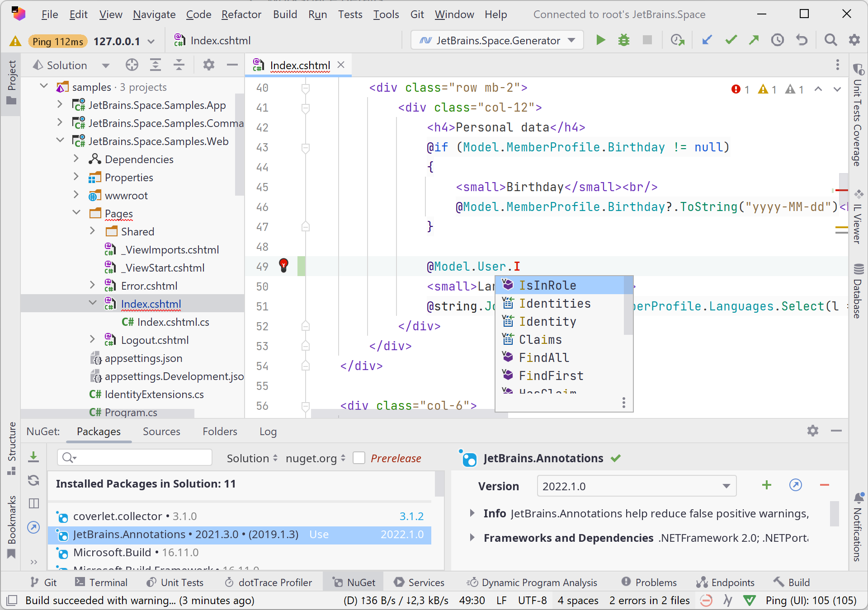
Task: Switch to NuGet Log tab
Action: 268,432
